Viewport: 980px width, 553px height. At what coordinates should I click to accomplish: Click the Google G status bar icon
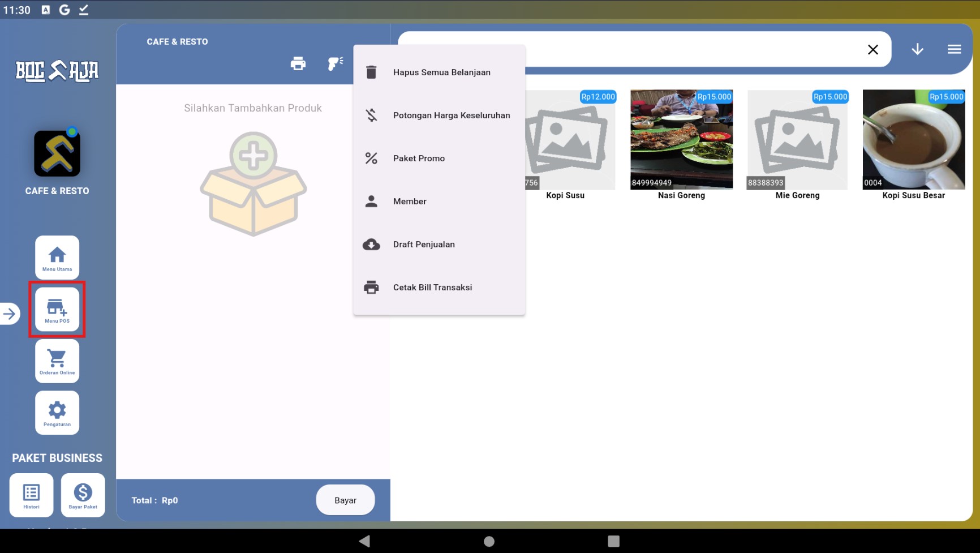coord(65,10)
